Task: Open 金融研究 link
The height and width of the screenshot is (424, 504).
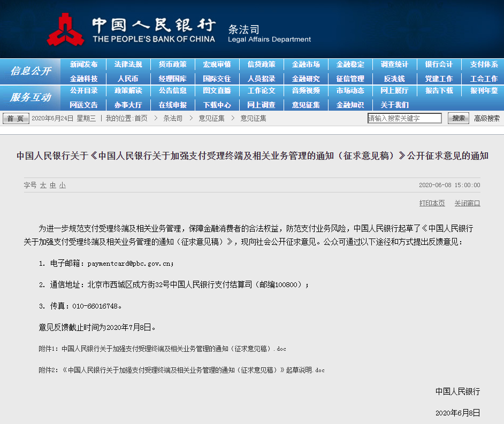Action: tap(306, 79)
